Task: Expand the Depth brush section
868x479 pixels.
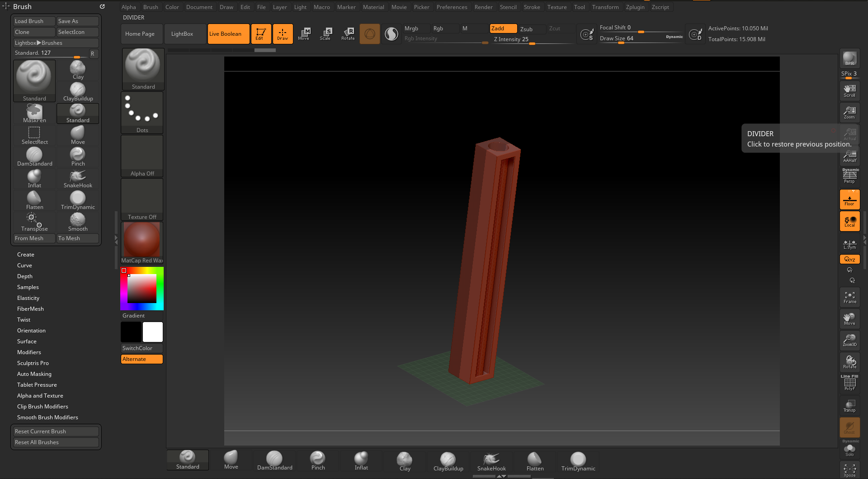Action: pos(25,276)
